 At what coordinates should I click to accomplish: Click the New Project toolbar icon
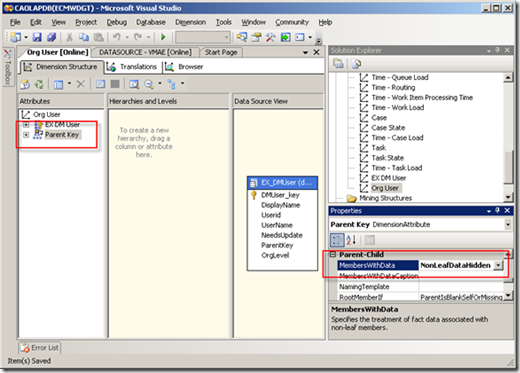(x=15, y=37)
